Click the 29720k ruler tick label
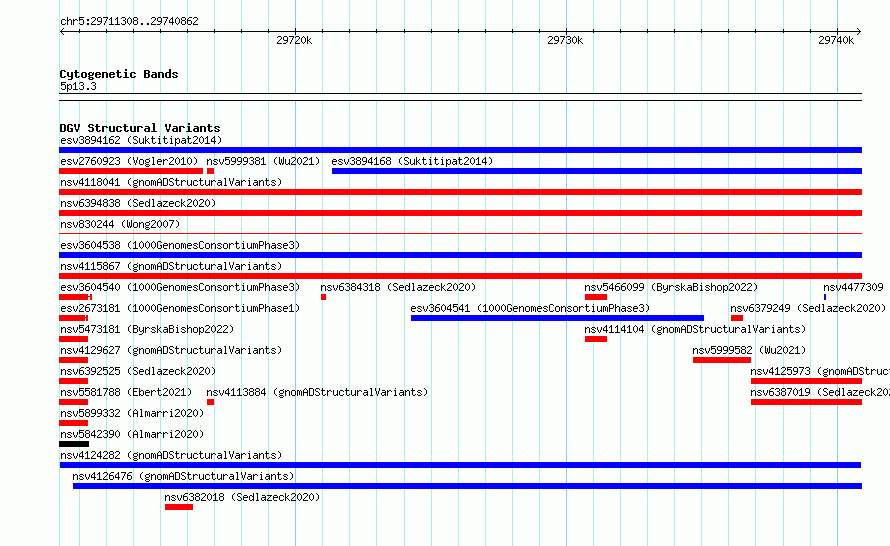Image resolution: width=890 pixels, height=546 pixels. [x=294, y=40]
